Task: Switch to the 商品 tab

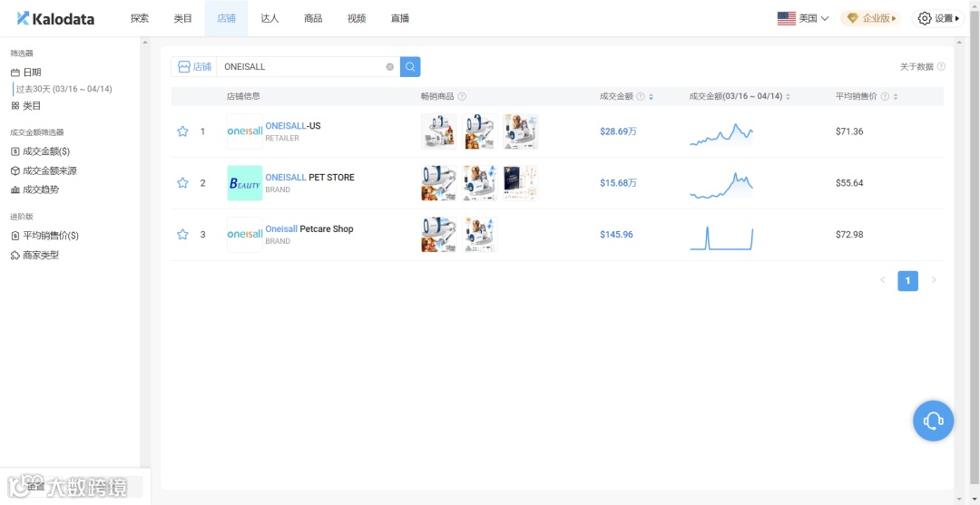Action: (313, 18)
